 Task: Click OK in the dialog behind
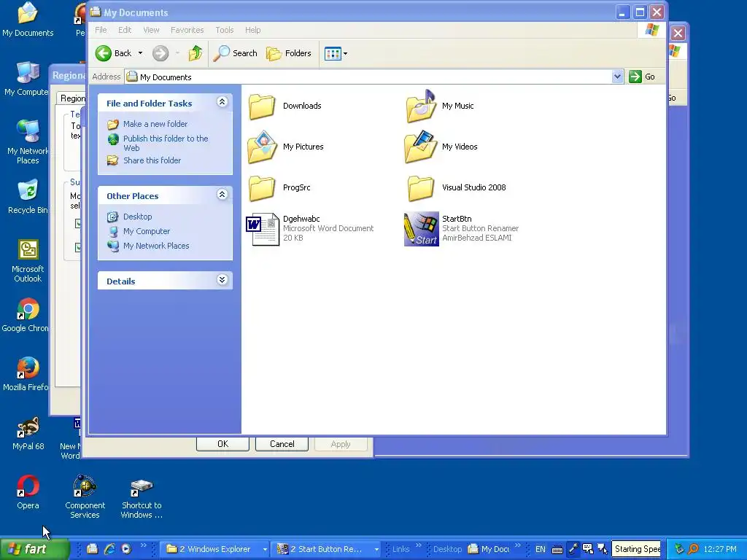tap(222, 444)
